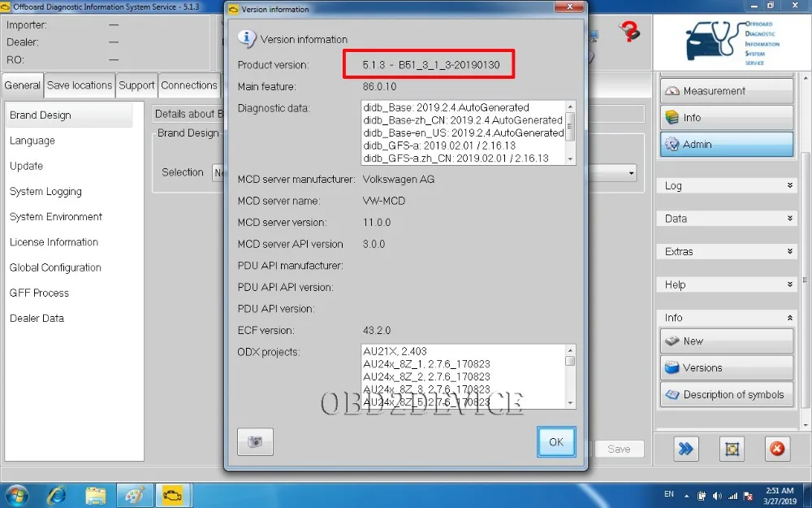The image size is (812, 508).
Task: Select didb_Base-en_US entry in Diagnostic data
Action: pyautogui.click(x=463, y=132)
